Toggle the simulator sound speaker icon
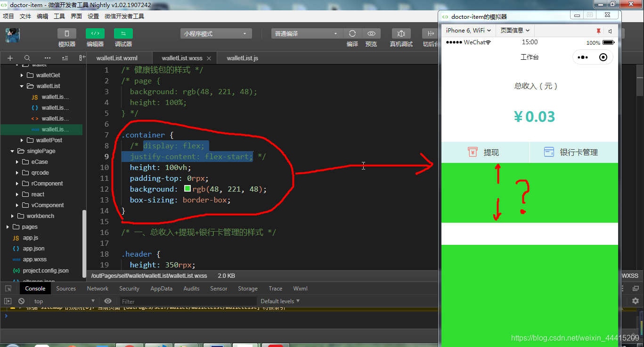644x347 pixels. coord(610,31)
